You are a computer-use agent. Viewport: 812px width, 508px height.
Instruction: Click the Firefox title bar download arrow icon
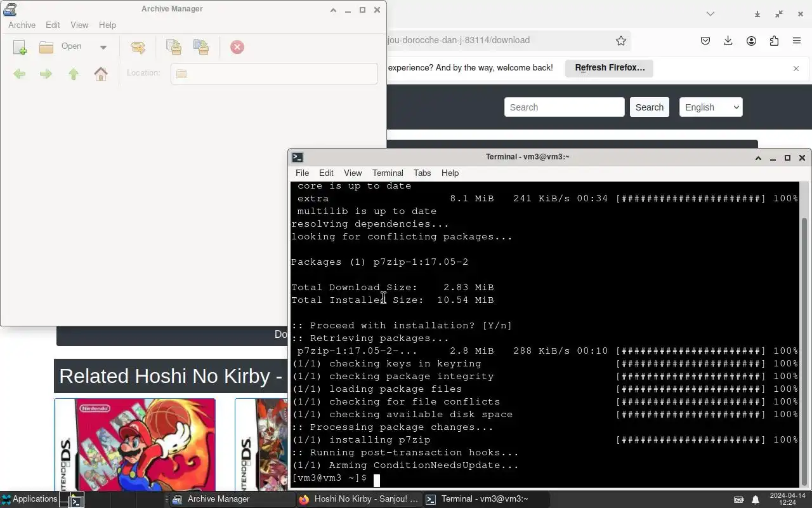[757, 14]
